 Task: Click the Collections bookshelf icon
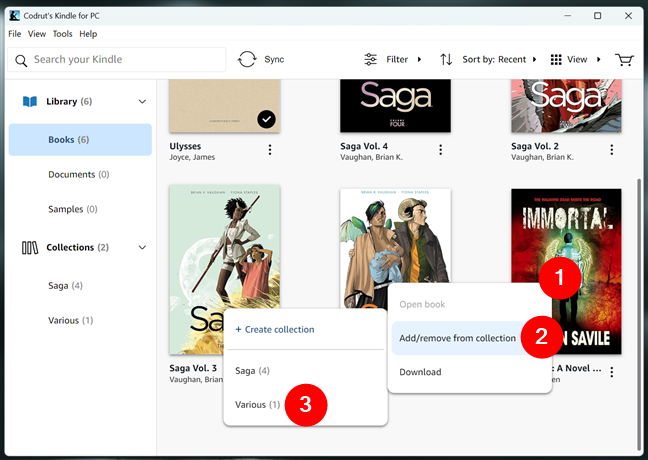pos(30,248)
